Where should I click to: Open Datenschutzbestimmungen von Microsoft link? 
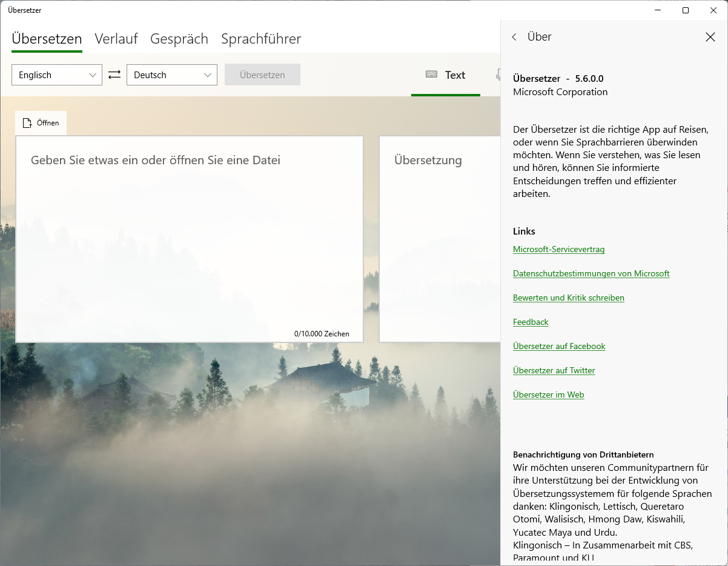pyautogui.click(x=591, y=273)
